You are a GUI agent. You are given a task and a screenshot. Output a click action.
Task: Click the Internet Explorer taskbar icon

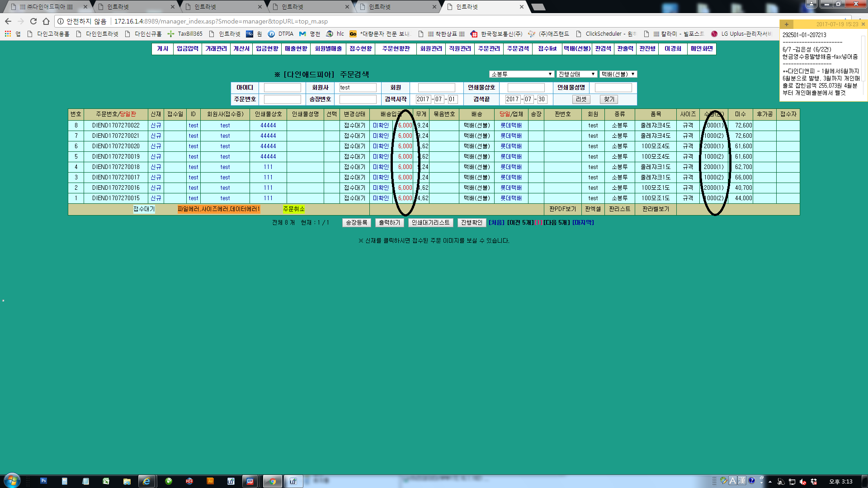pos(146,481)
